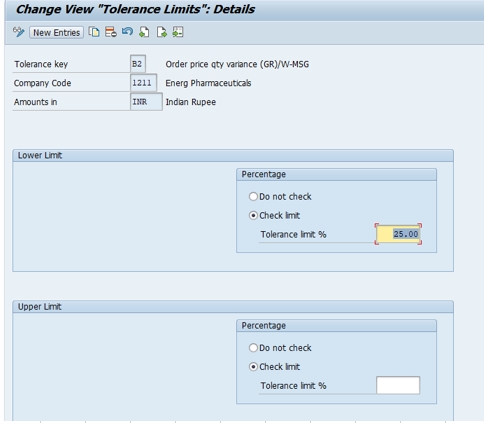Click the Undo change icon
Image resolution: width=484 pixels, height=423 pixels.
tap(127, 32)
